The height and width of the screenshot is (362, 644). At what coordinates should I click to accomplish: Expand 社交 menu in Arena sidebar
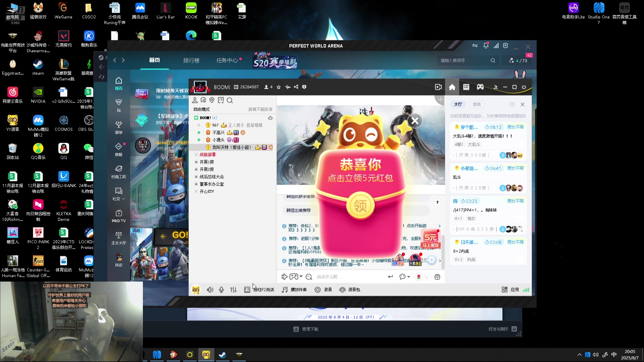(x=119, y=194)
